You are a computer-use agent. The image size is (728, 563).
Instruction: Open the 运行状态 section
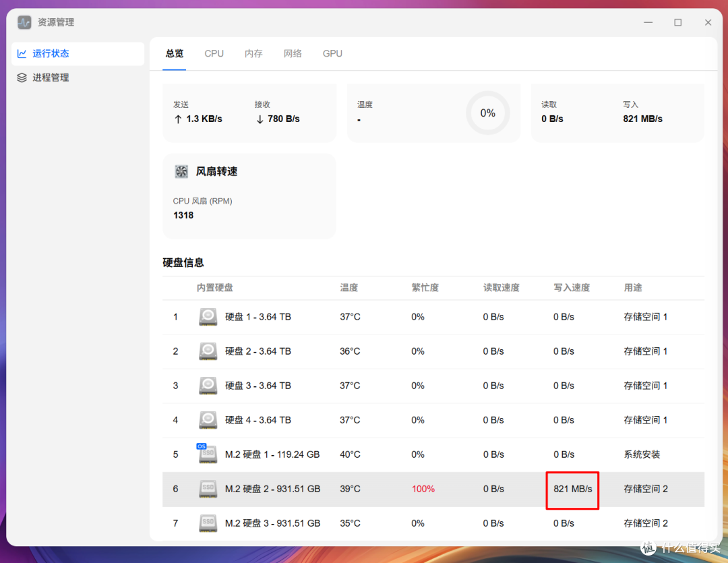pos(78,54)
